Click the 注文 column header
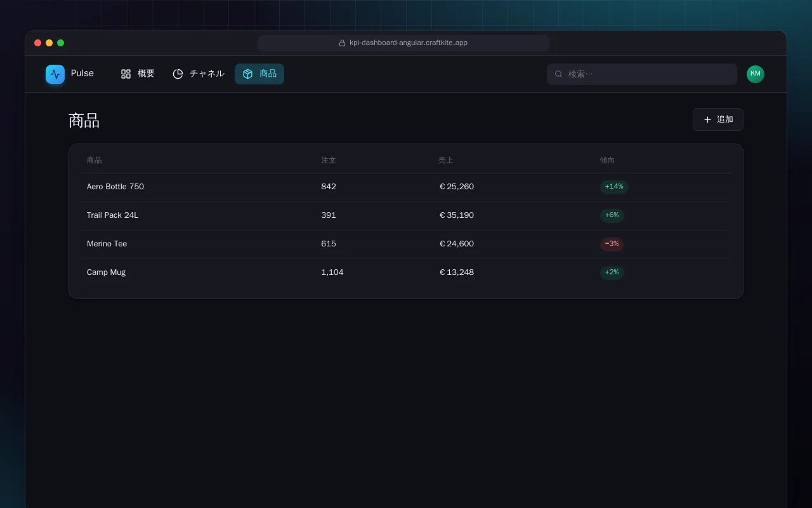812x508 pixels. click(329, 160)
